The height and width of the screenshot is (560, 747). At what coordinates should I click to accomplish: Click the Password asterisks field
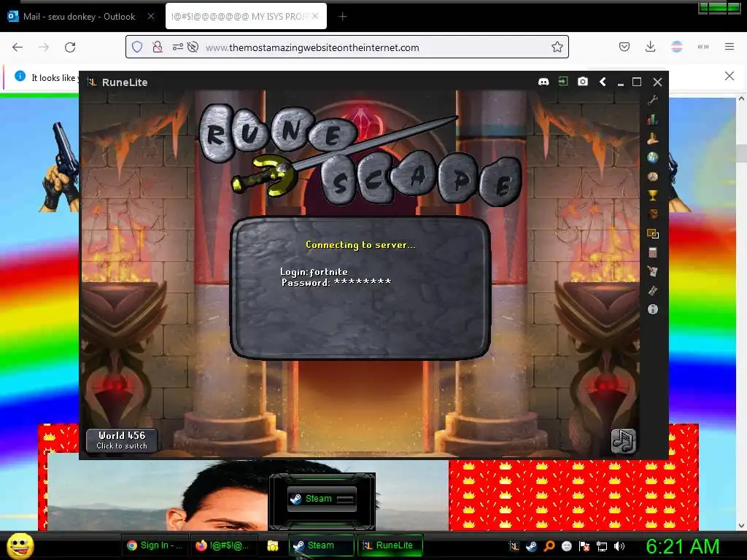tap(362, 282)
